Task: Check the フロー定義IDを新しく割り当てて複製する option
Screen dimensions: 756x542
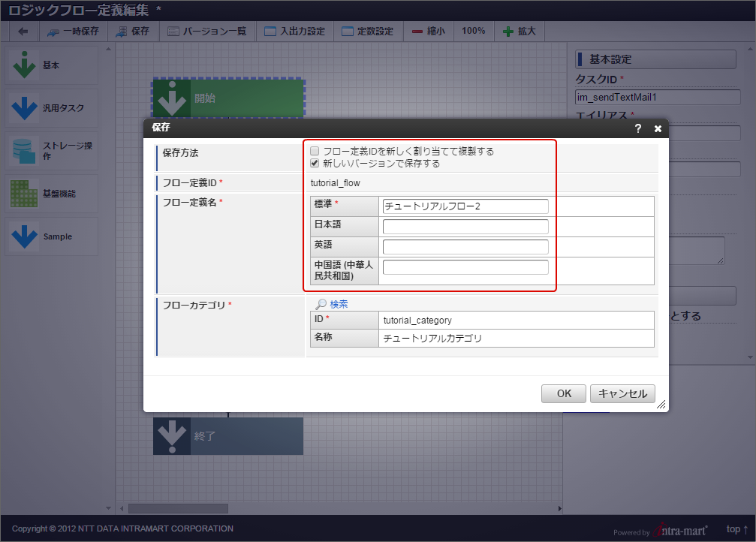Action: tap(315, 150)
